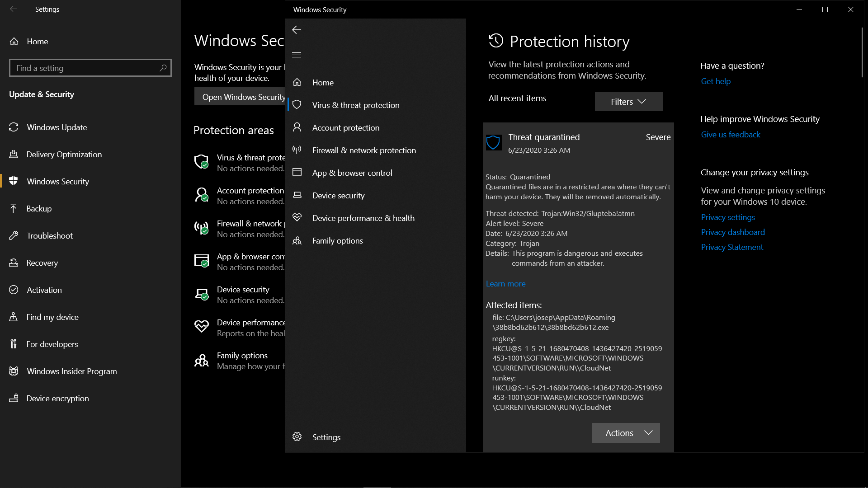Viewport: 868px width, 488px height.
Task: Click the Device security laptop icon
Action: pos(297,195)
